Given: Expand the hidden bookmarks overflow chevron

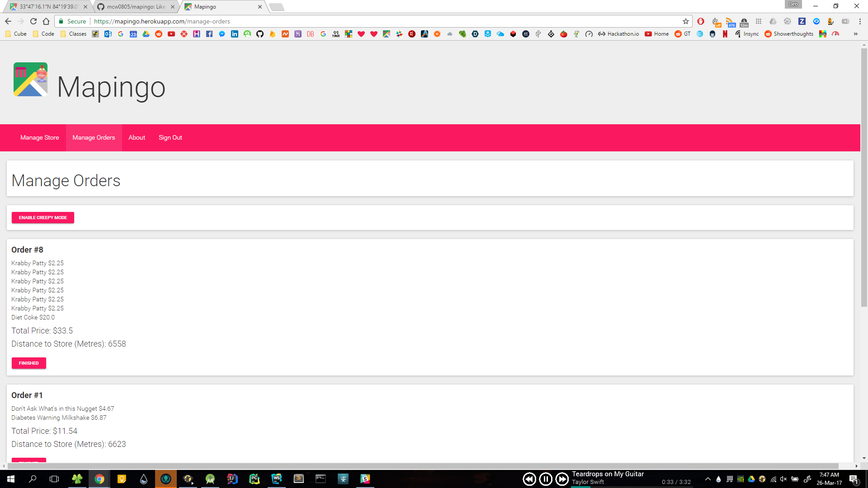Looking at the screenshot, I should point(855,34).
